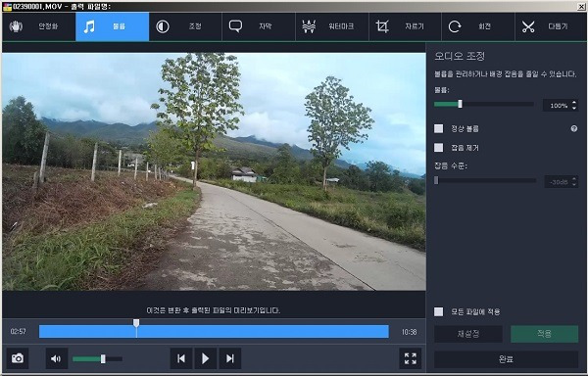Close the editing window
The image size is (588, 376).
click(581, 7)
